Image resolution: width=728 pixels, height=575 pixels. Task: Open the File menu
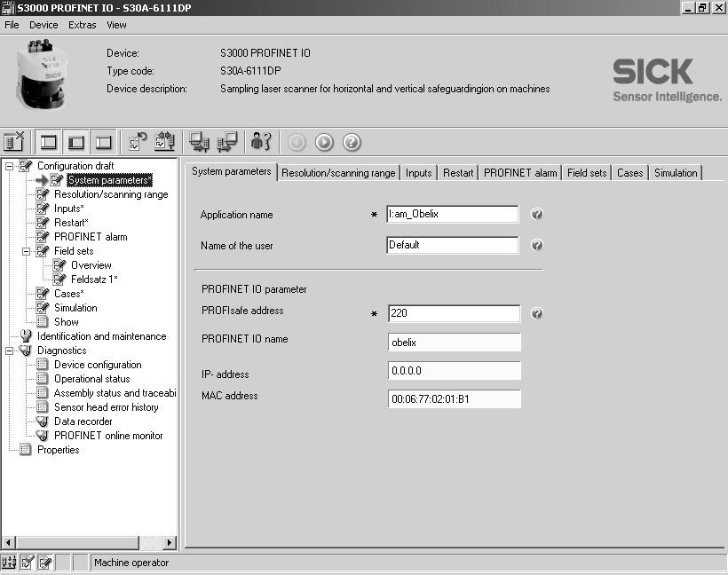point(12,25)
